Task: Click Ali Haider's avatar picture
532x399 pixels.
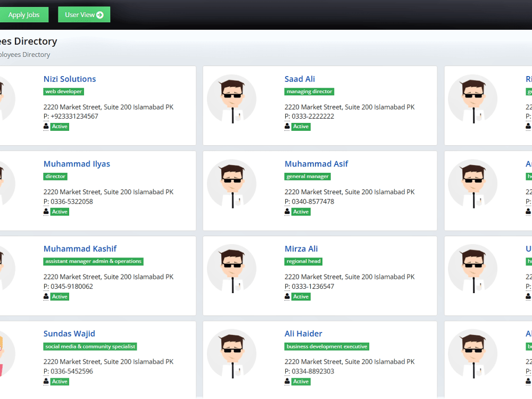Action: click(232, 354)
